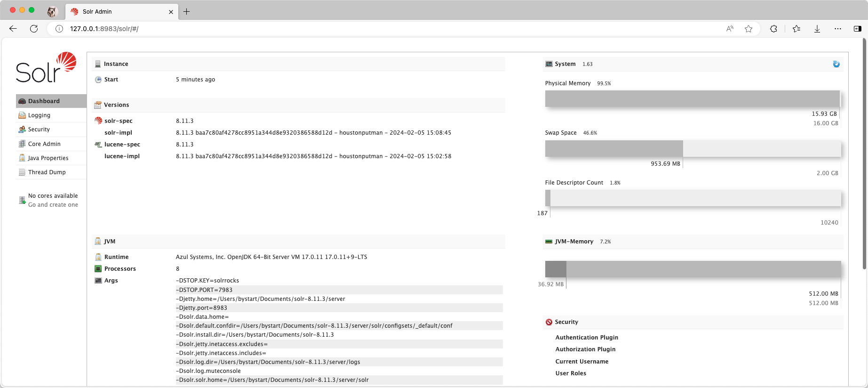
Task: Toggle the browser sidebar icon
Action: [858, 29]
